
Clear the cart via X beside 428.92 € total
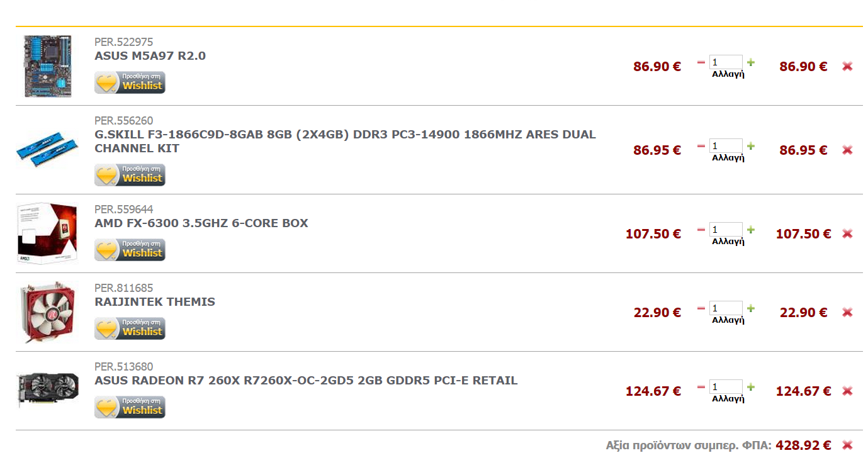tap(847, 445)
